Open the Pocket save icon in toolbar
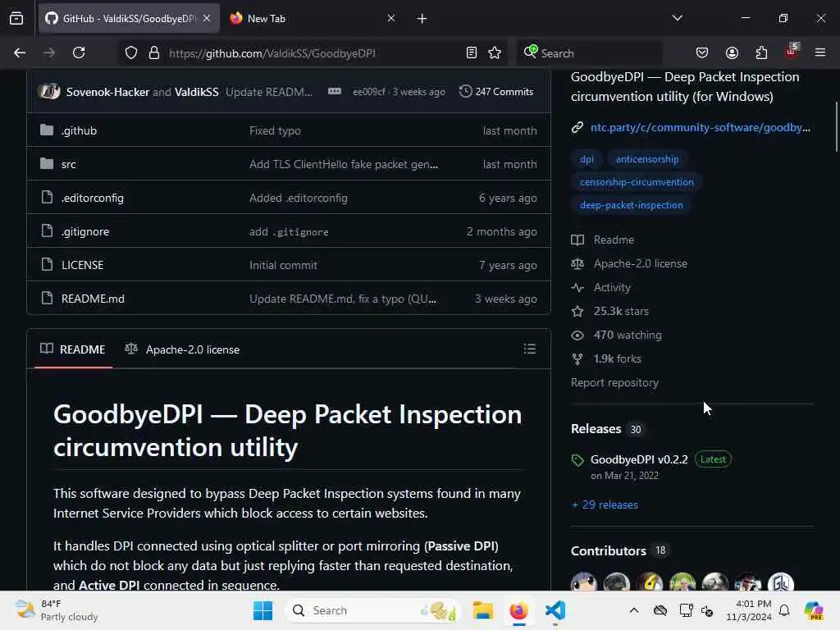 (702, 52)
